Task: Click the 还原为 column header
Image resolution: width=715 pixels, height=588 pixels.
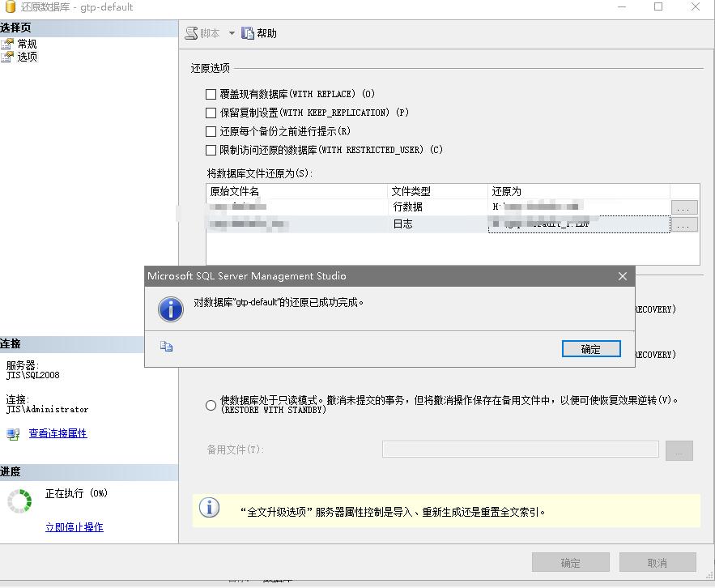Action: click(579, 191)
